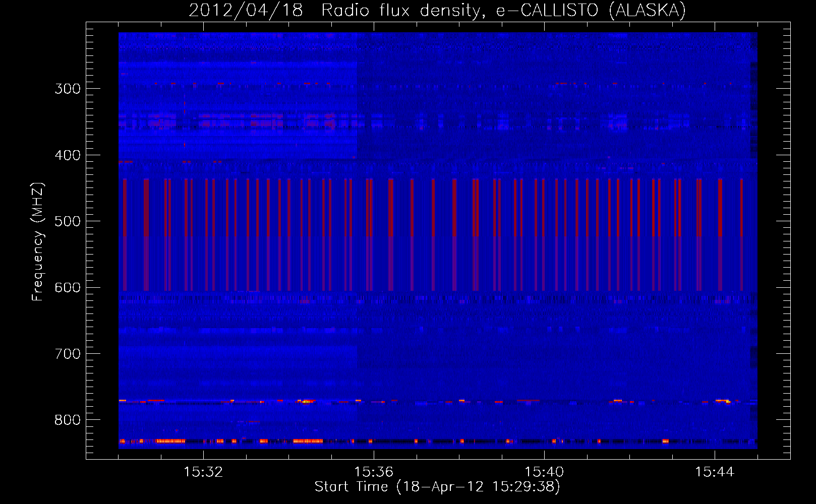Click the 'Frequency (MHZ)' axis label
This screenshot has height=504, width=816.
38,242
